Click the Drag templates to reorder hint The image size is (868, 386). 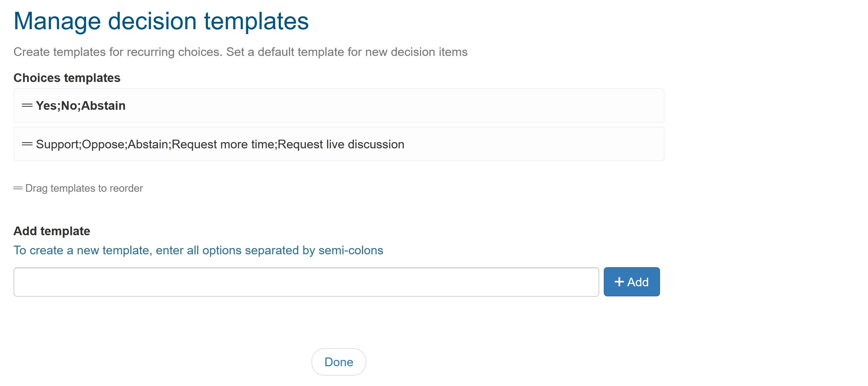(x=84, y=188)
